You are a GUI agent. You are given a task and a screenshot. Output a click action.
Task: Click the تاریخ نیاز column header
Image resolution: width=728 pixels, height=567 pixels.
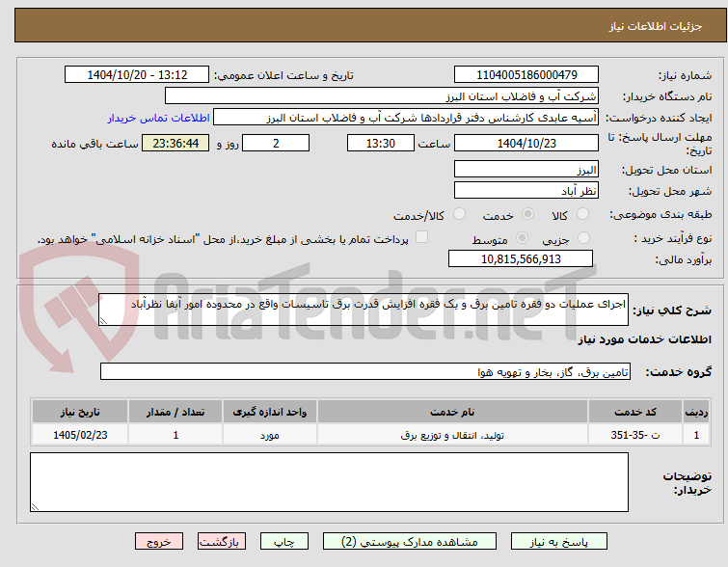80,412
